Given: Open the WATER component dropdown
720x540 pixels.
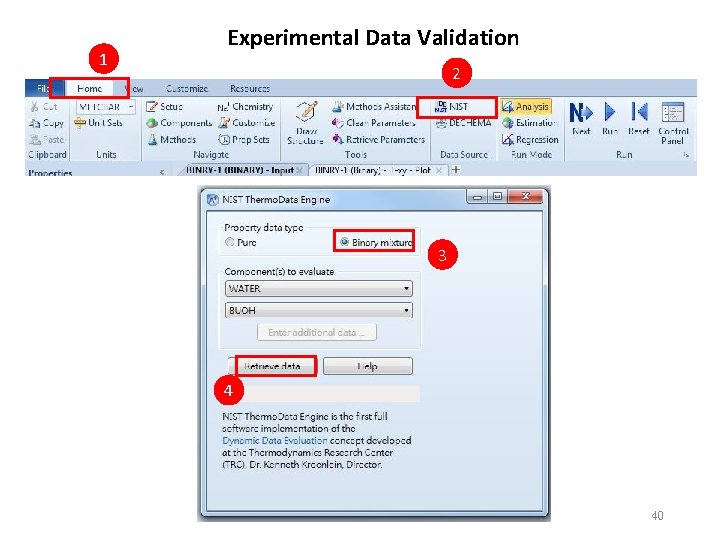Looking at the screenshot, I should (x=319, y=288).
